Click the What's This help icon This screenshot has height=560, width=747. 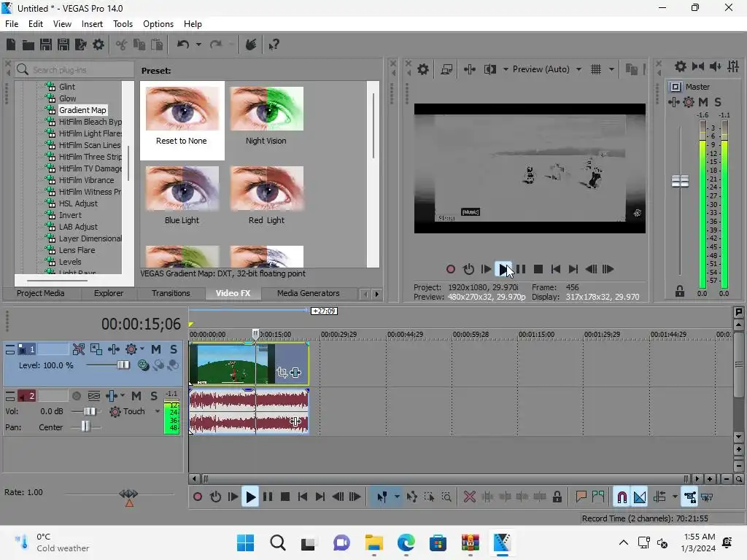click(x=274, y=44)
